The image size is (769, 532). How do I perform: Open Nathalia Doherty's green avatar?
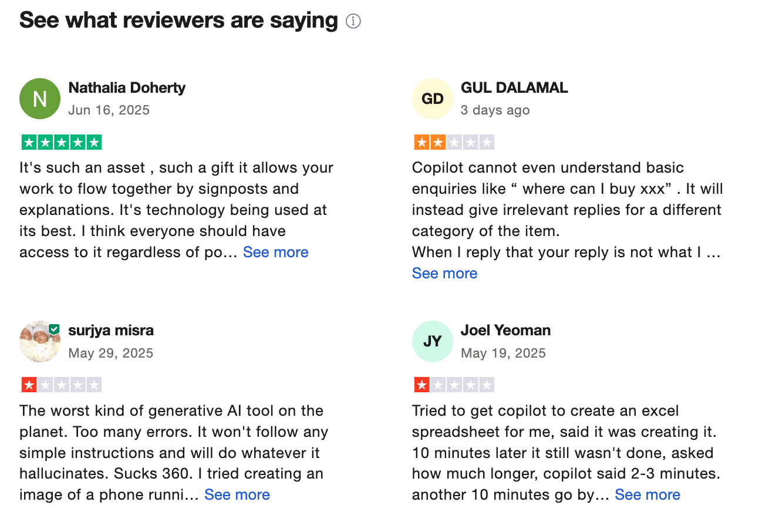(x=40, y=99)
